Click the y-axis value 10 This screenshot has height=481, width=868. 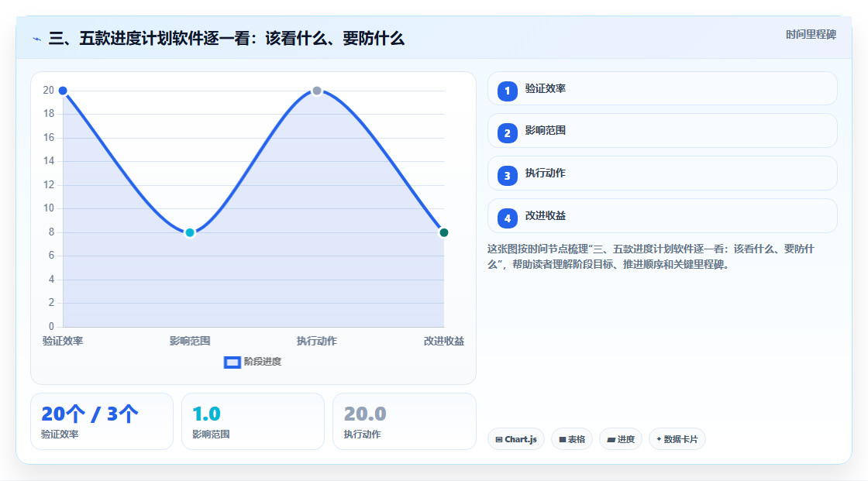point(49,208)
